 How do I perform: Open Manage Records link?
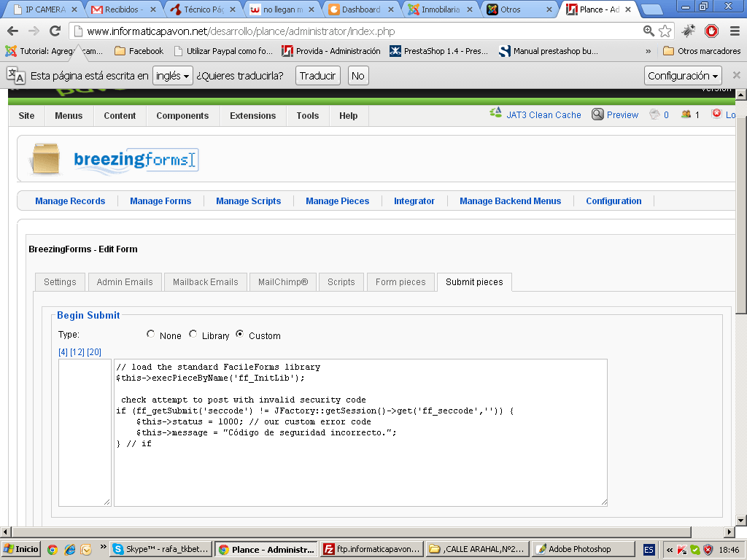70,201
